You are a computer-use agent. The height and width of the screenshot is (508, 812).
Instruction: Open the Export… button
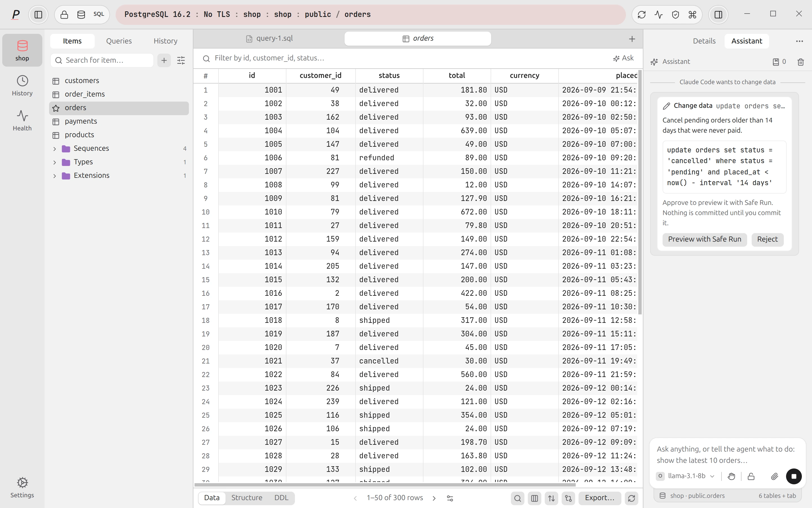click(x=600, y=498)
